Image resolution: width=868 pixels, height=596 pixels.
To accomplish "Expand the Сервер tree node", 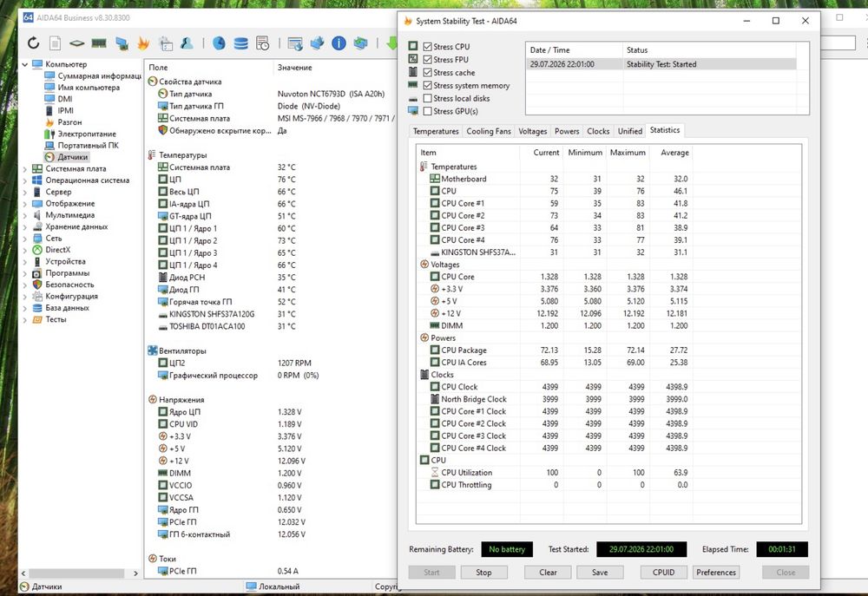I will [25, 192].
